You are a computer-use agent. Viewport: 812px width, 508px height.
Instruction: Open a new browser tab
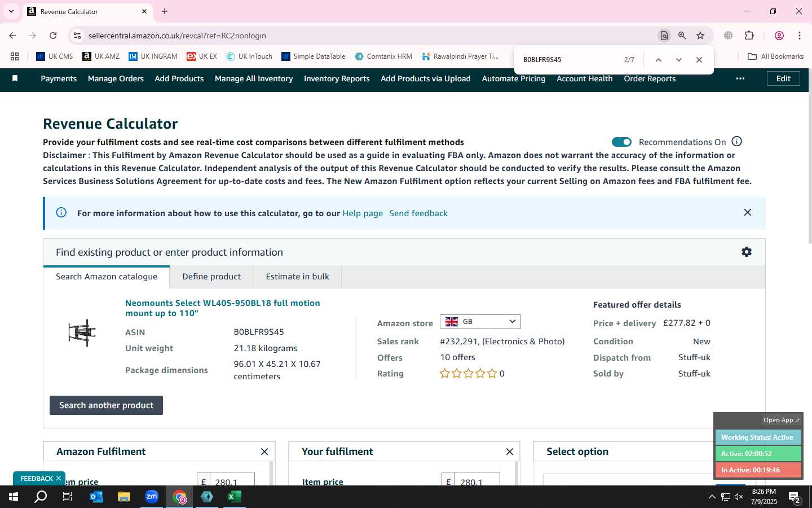coord(165,11)
